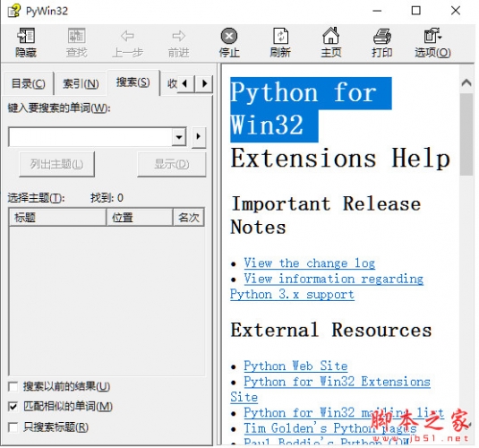This screenshot has height=448, width=479.
Task: Open the "View the change log" link
Action: tap(310, 263)
